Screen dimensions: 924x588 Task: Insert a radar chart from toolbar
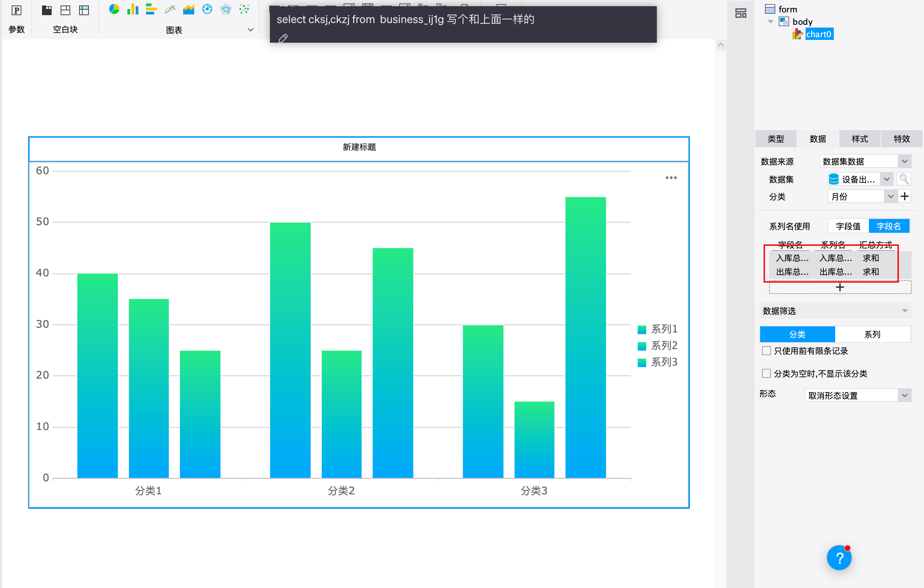tap(226, 9)
